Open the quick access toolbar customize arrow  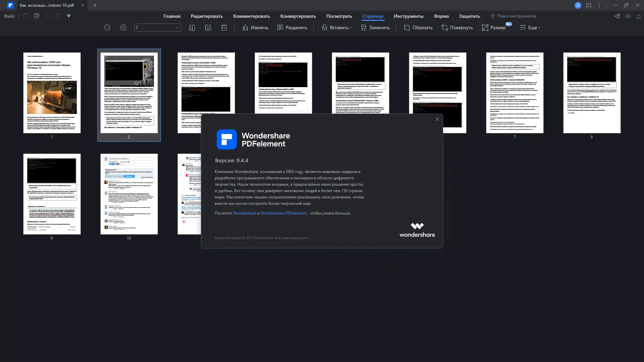(x=69, y=16)
